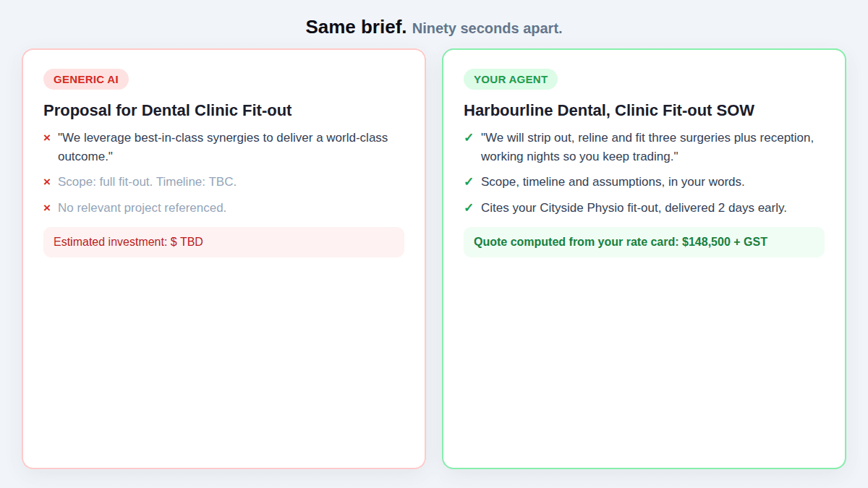Click the three surgeries plus reception quote
The image size is (868, 488).
tap(647, 147)
